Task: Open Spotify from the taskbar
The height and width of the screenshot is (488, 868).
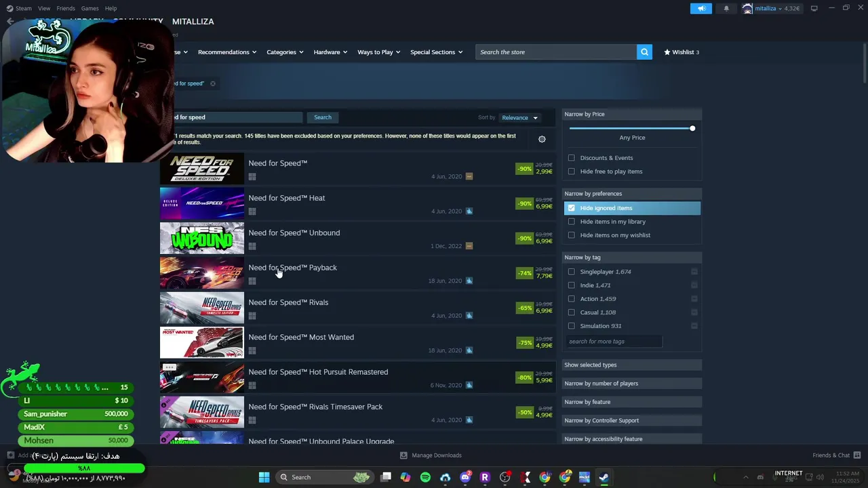Action: click(425, 477)
